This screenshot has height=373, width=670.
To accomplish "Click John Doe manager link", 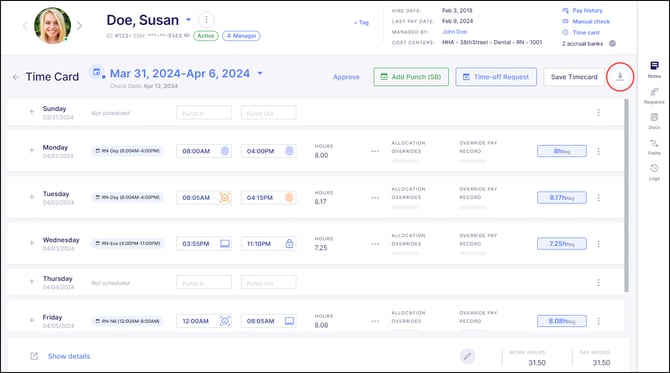I will tap(455, 32).
